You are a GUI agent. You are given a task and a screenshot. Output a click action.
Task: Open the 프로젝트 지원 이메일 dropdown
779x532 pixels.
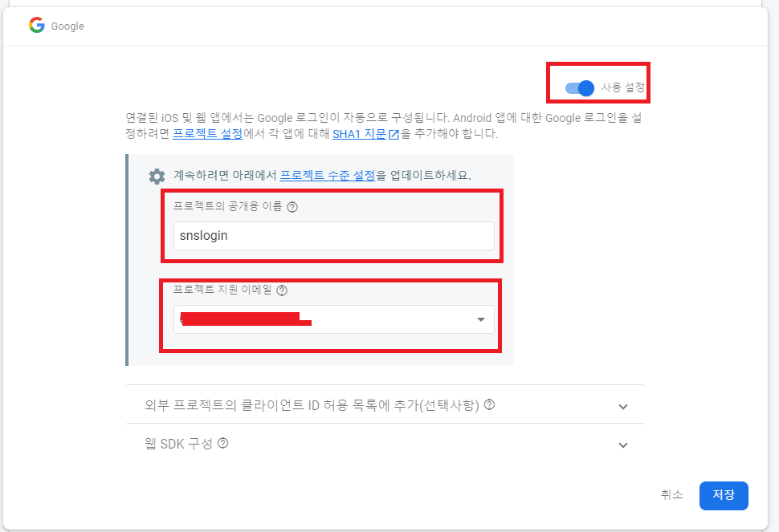334,319
